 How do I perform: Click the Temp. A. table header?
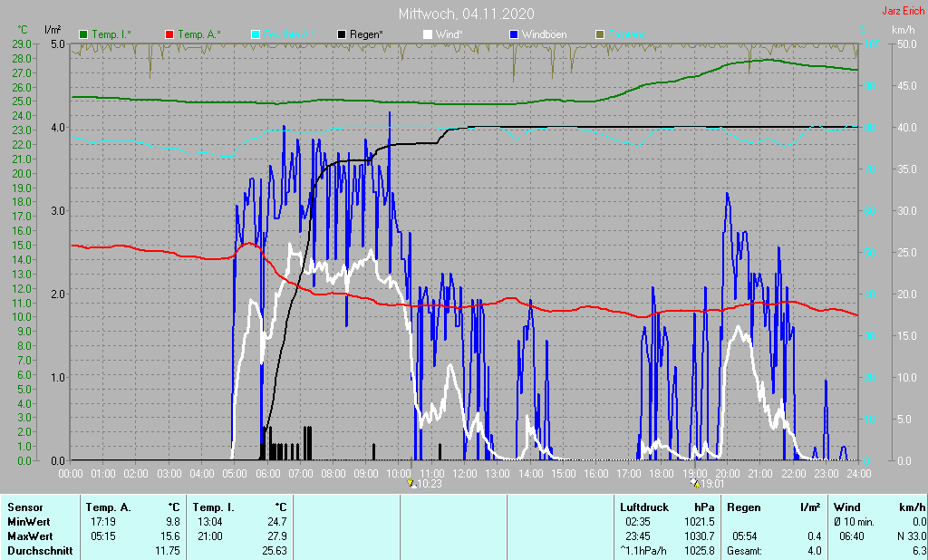click(x=109, y=507)
